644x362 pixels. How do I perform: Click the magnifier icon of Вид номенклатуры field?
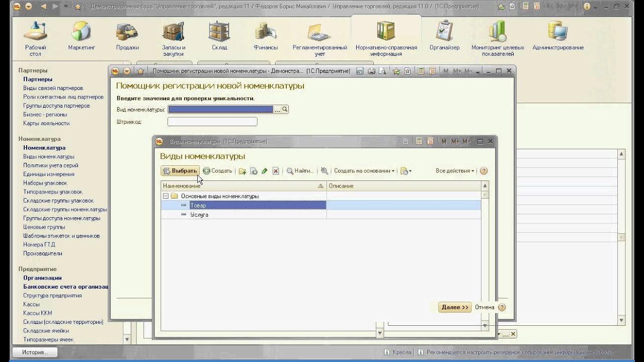[x=285, y=109]
